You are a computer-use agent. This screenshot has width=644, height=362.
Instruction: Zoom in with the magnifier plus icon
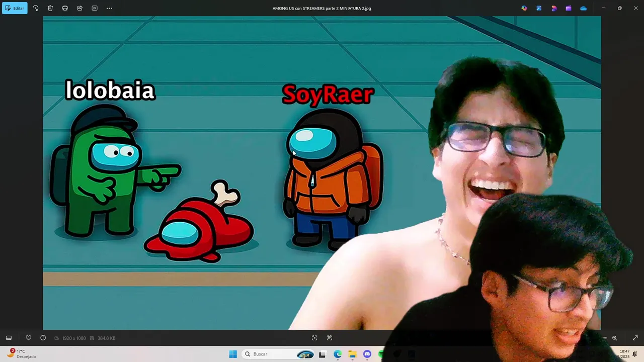coord(614,338)
